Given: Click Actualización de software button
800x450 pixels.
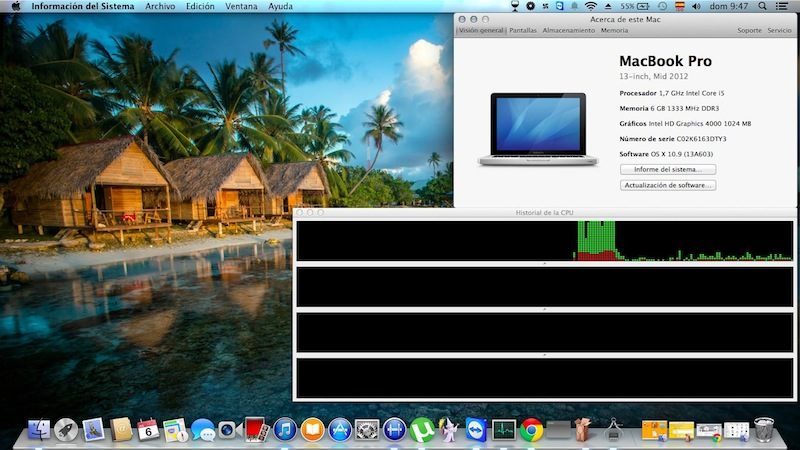Looking at the screenshot, I should [668, 185].
